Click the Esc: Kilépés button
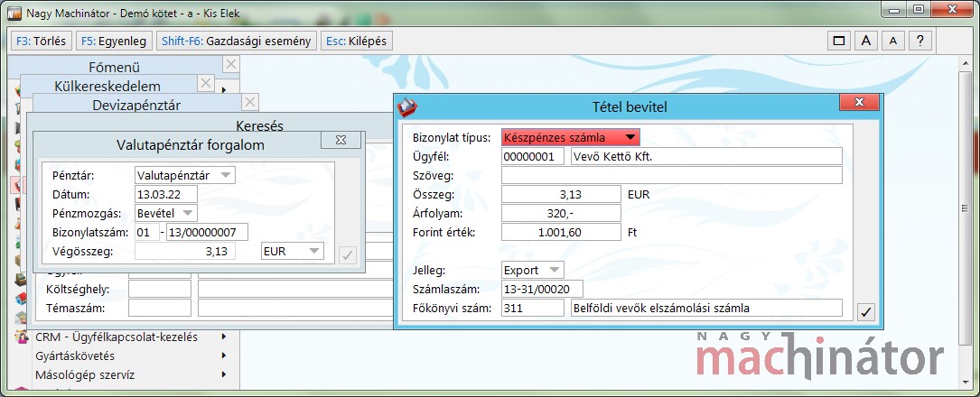 [x=356, y=42]
